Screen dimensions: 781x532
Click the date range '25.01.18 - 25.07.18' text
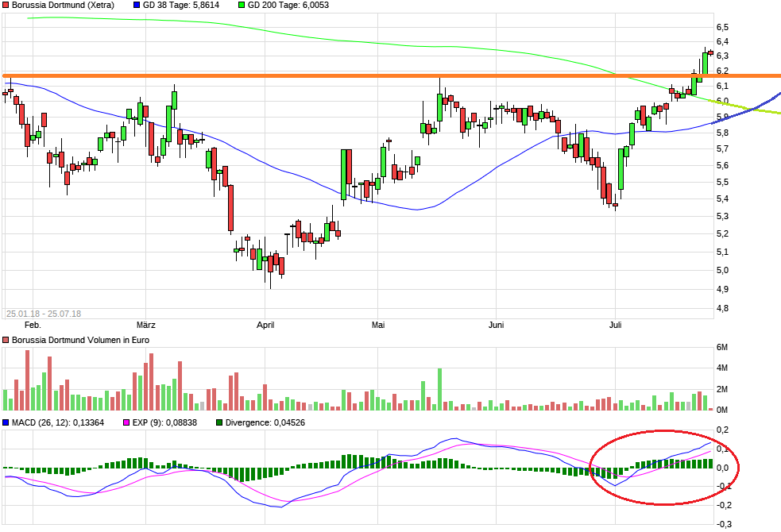[44, 314]
